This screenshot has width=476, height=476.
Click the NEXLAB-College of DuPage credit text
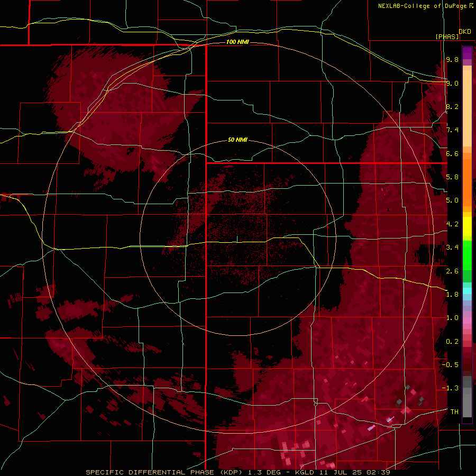click(x=422, y=6)
